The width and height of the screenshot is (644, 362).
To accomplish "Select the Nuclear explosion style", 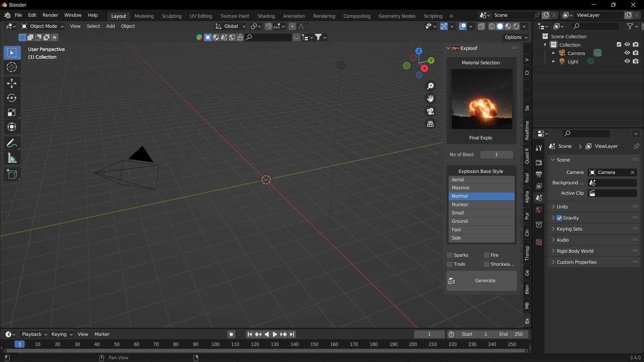I will point(481,204).
